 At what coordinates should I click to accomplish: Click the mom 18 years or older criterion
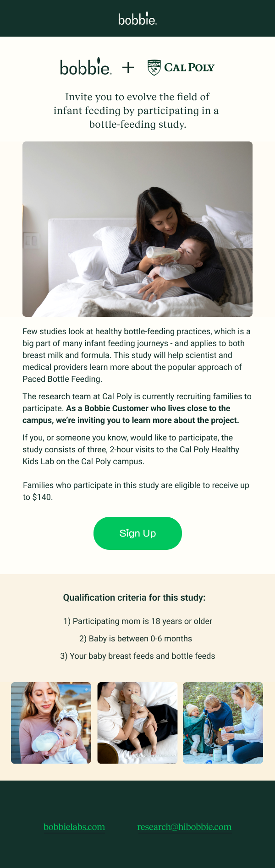pyautogui.click(x=137, y=621)
